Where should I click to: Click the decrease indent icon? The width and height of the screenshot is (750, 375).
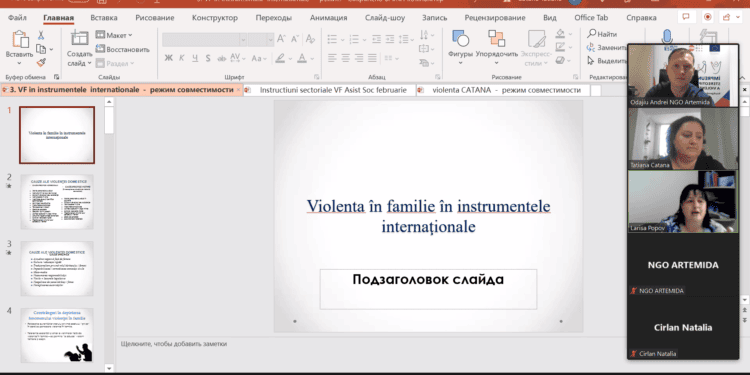pos(377,39)
